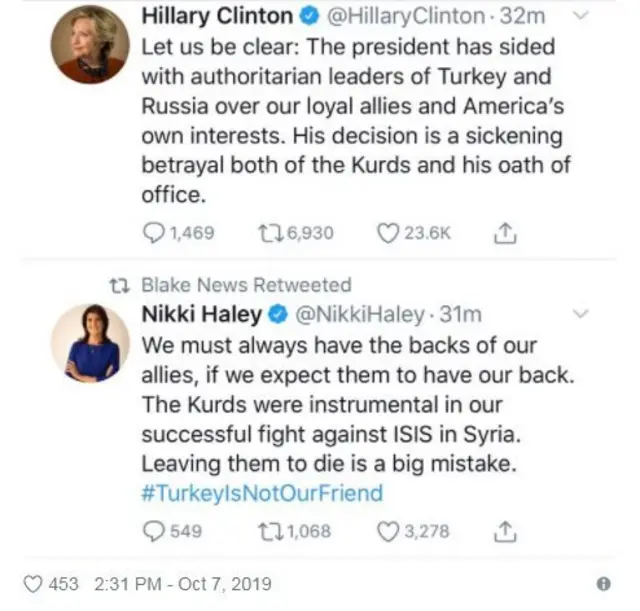Retweet Nikki Haley's tweet
Screen dimensions: 640x611
point(268,531)
